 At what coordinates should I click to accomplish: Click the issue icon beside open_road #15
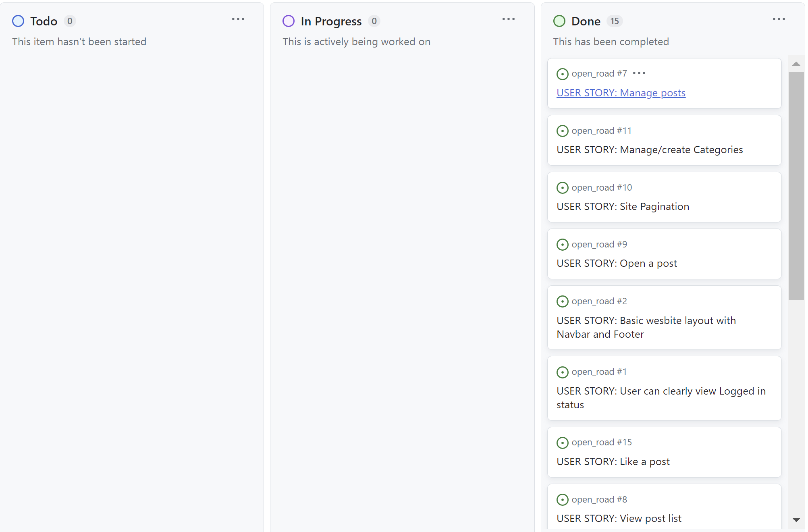[563, 443]
